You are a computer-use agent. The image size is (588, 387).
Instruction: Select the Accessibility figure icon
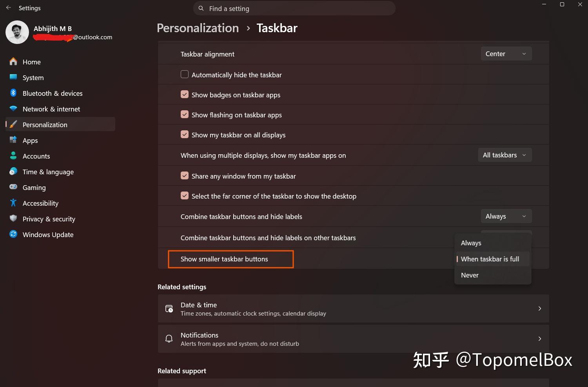tap(13, 203)
